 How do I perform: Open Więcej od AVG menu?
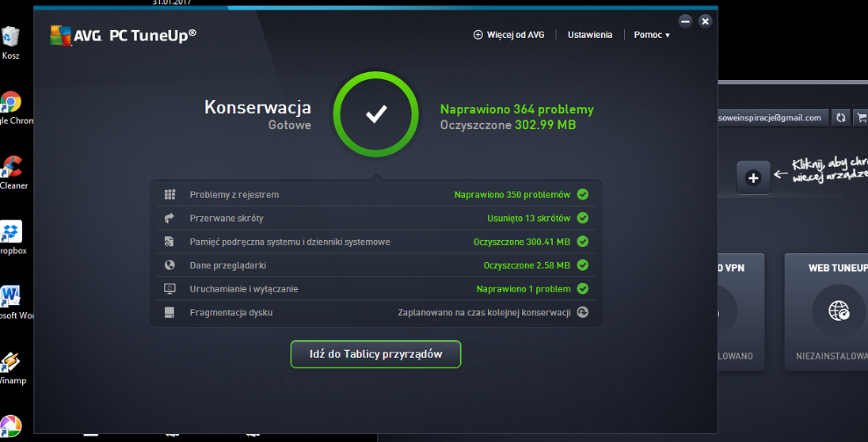tap(508, 35)
